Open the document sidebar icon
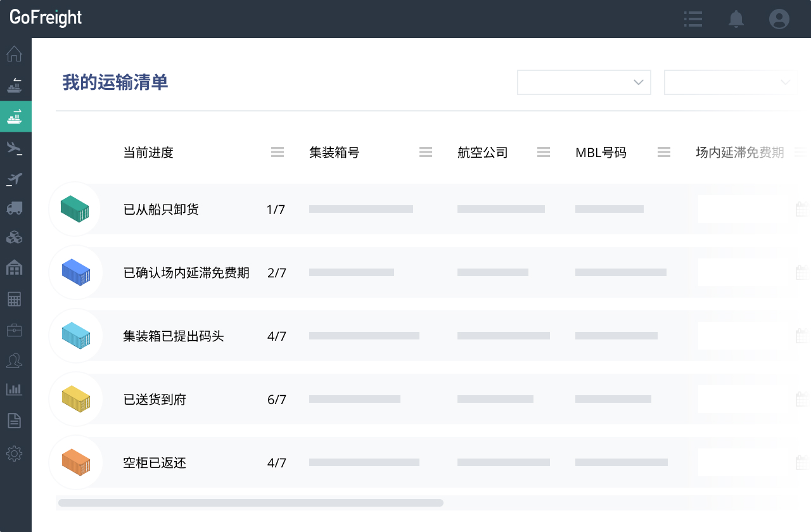 pos(15,420)
